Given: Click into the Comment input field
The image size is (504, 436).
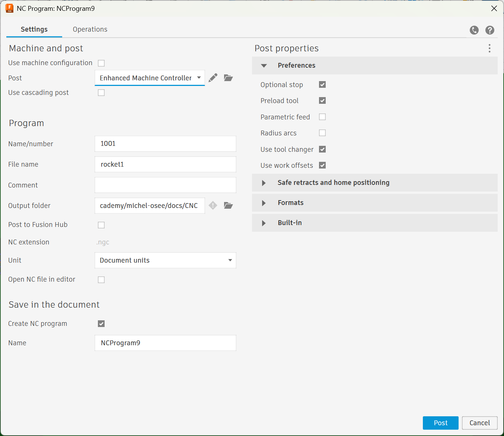Looking at the screenshot, I should click(165, 185).
